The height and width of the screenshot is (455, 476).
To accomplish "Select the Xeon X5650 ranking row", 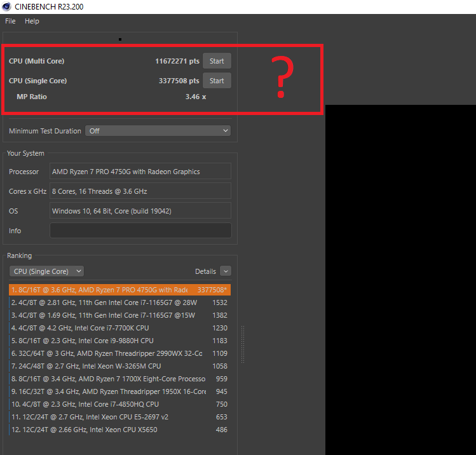I will [x=119, y=430].
